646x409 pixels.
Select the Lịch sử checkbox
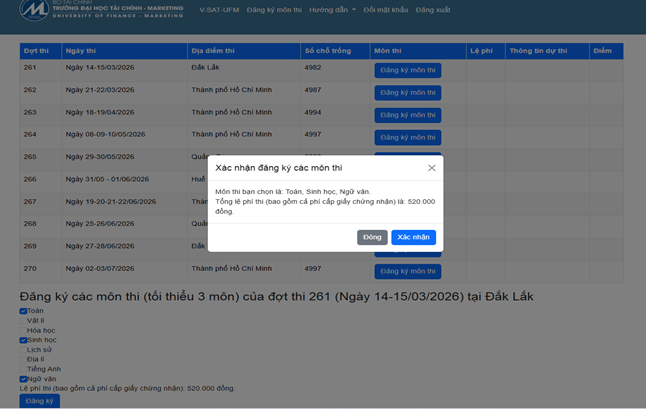pos(24,350)
